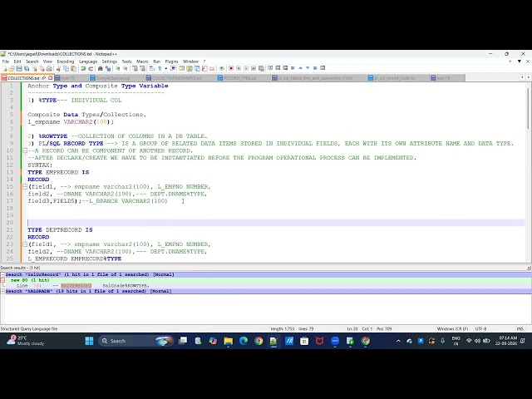Toggle the Synchronize Vertical Scrolling icon
Image resolution: width=532 pixels, height=399 pixels.
click(x=135, y=68)
